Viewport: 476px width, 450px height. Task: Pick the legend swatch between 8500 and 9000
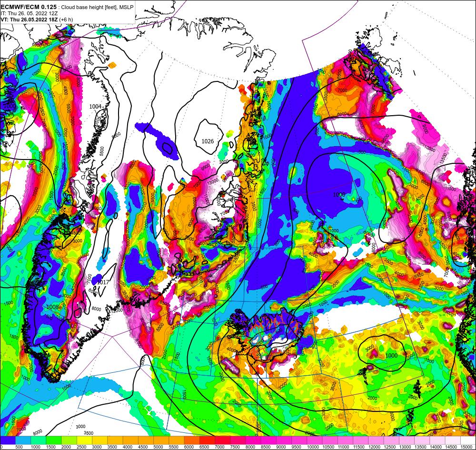[x=268, y=441]
